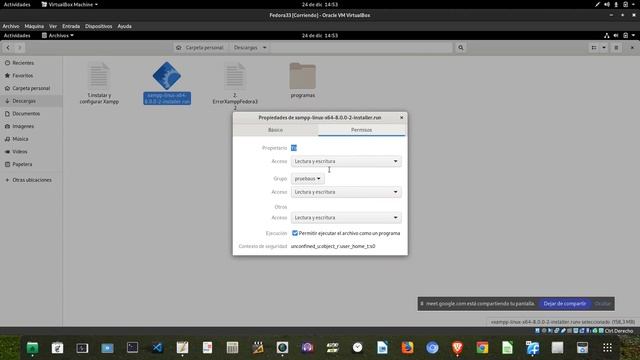This screenshot has height=360, width=640.
Task: Open the headphones audio app in dock
Action: click(x=307, y=347)
